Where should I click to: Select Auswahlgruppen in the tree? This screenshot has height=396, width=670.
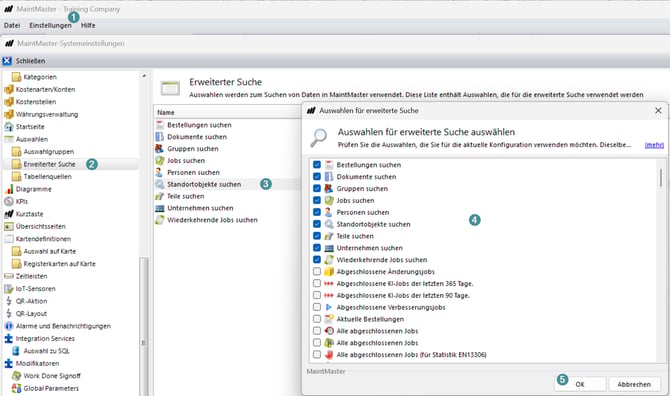tap(49, 152)
